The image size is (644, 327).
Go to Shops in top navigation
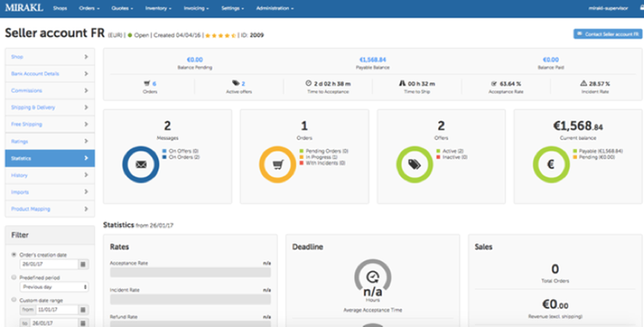(x=60, y=9)
